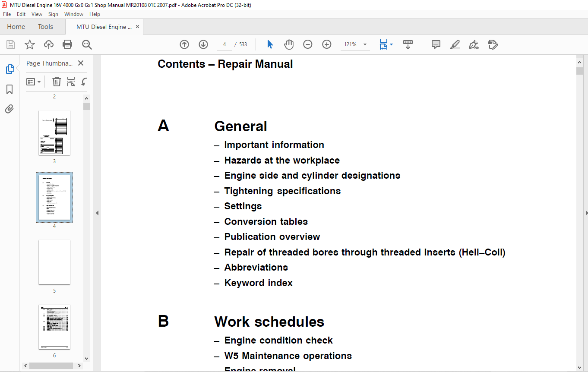Open the Bookmarks panel
Image resolution: width=588 pixels, height=372 pixels.
(9, 89)
